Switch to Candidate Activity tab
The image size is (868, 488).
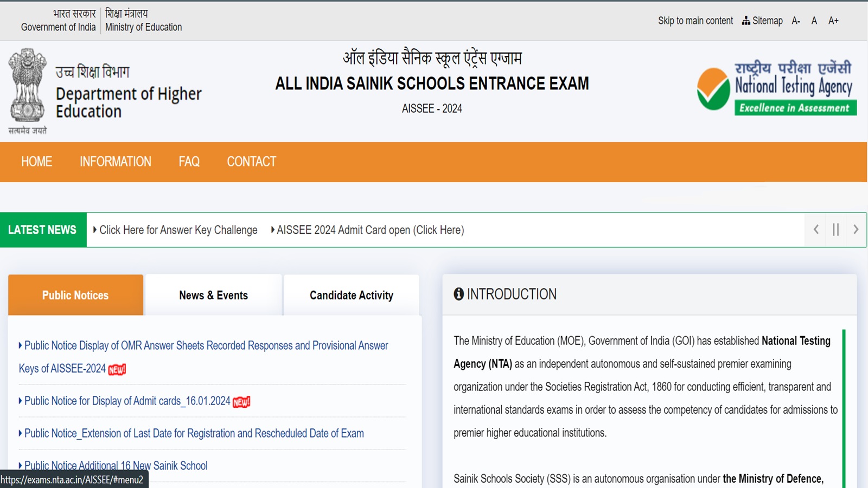pyautogui.click(x=352, y=295)
